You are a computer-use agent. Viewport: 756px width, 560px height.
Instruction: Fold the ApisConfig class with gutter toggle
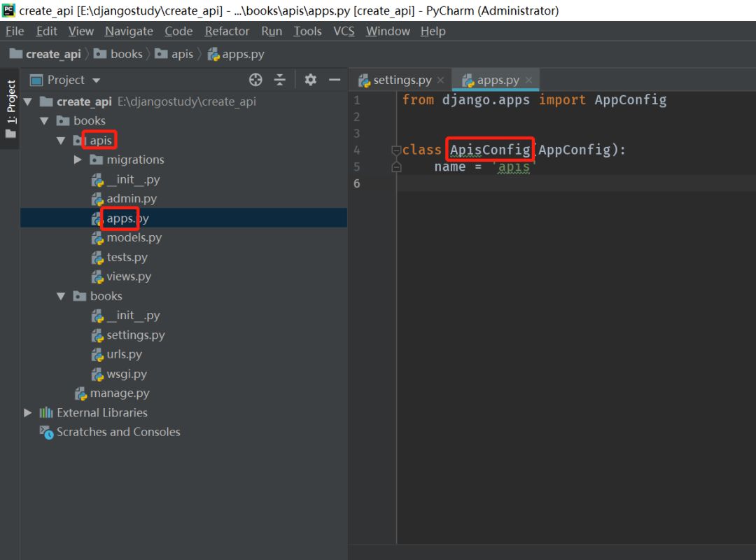click(395, 150)
